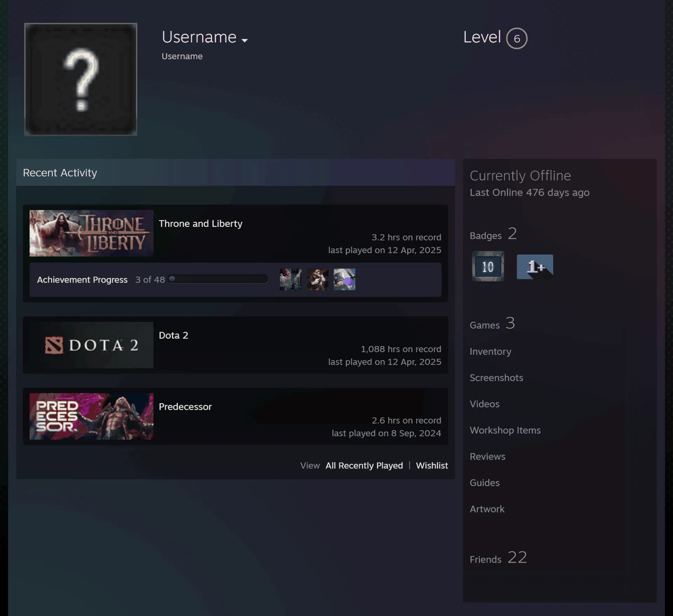View first Throne and Liberty achievement icon

tap(291, 279)
